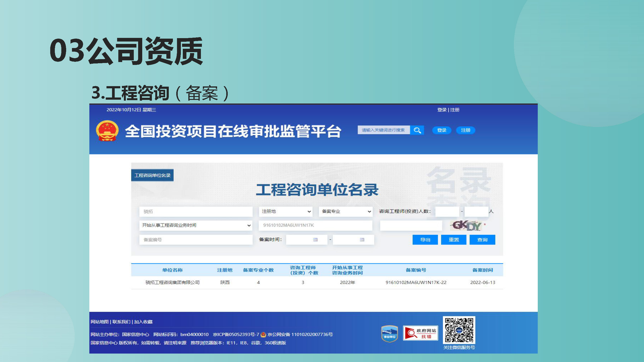Click 单位名称 column header
The width and height of the screenshot is (644, 362).
pyautogui.click(x=172, y=270)
